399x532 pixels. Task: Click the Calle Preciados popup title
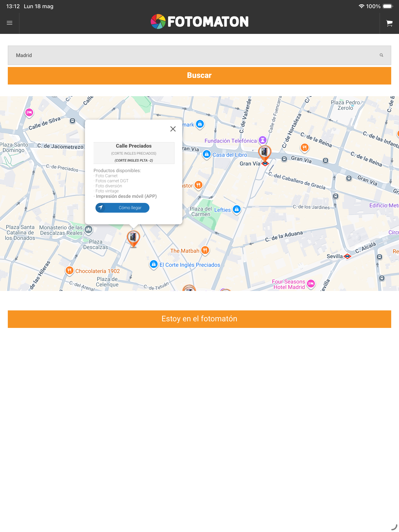[134, 146]
